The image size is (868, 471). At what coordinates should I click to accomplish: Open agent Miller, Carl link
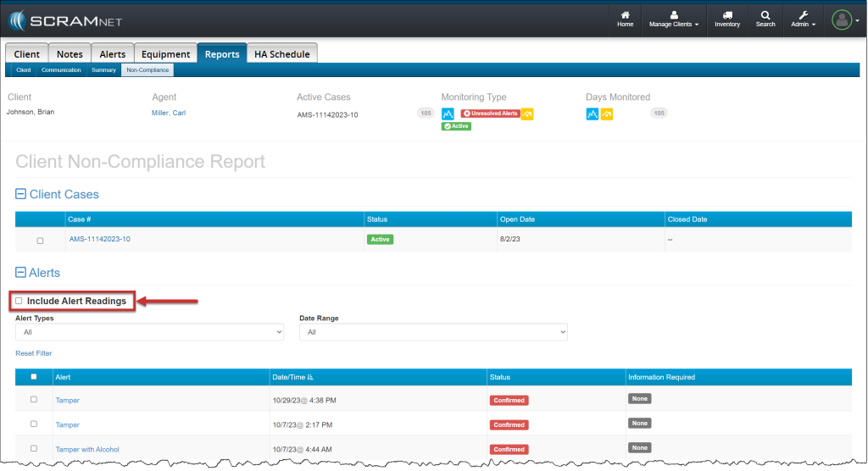click(169, 113)
